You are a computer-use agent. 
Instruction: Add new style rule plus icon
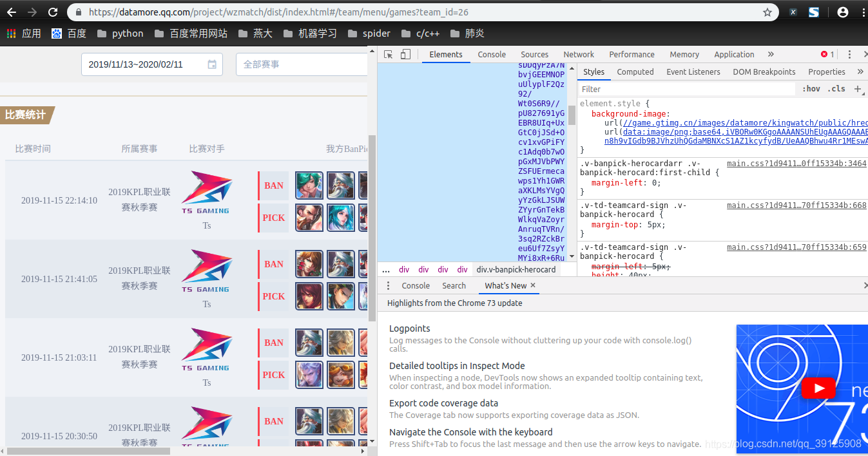[x=858, y=89]
